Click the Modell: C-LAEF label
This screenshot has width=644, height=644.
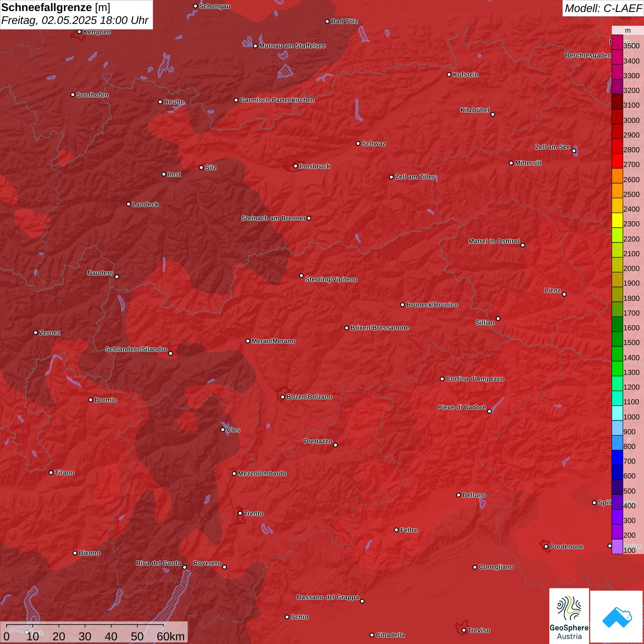[x=603, y=8]
